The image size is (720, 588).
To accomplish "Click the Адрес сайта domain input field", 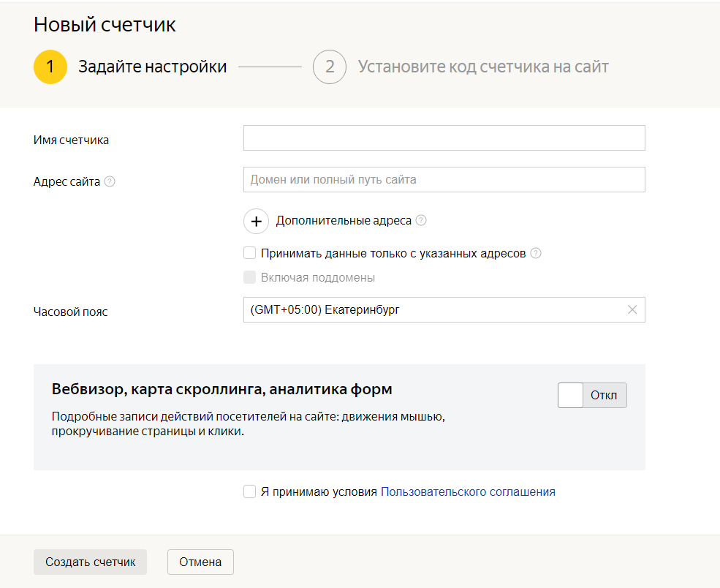I will 444,179.
